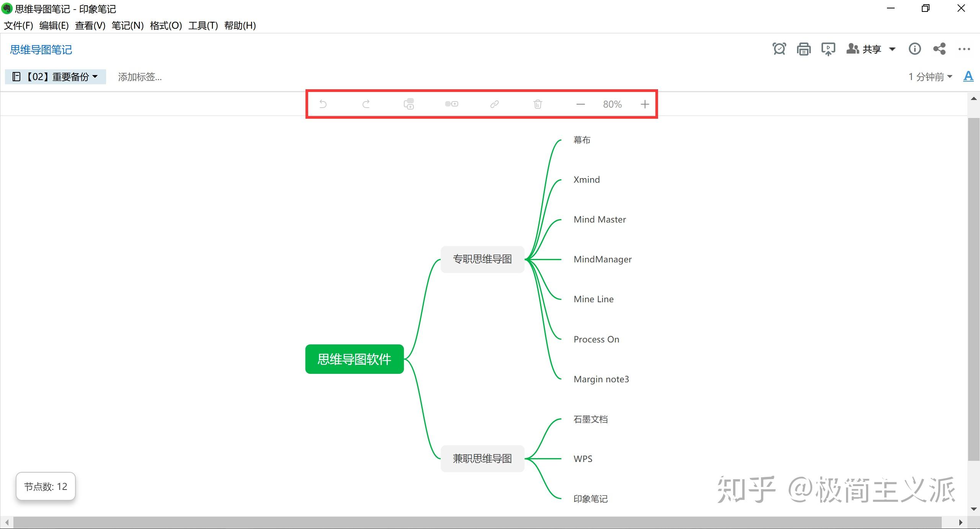Select the Mind Master node
The width and height of the screenshot is (980, 529).
tap(599, 219)
